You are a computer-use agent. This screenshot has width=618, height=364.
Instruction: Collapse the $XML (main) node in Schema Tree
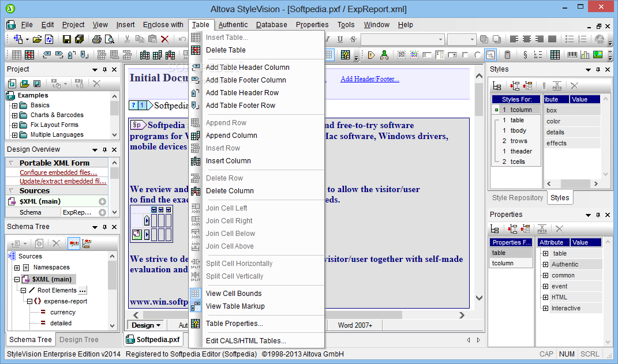click(x=17, y=279)
